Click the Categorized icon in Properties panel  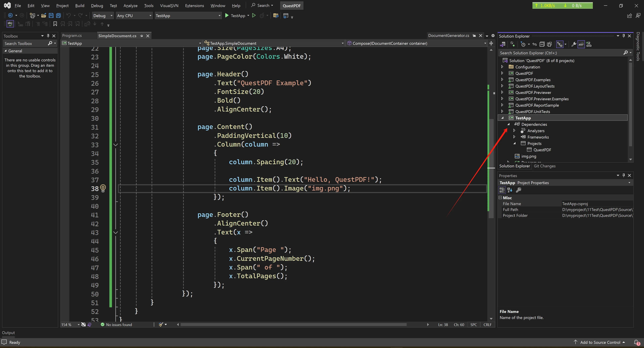pyautogui.click(x=502, y=190)
